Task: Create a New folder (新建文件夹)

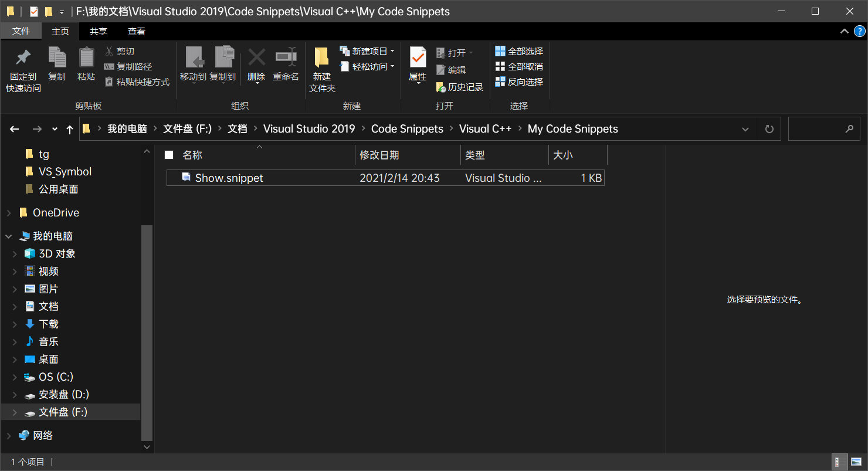Action: 322,70
